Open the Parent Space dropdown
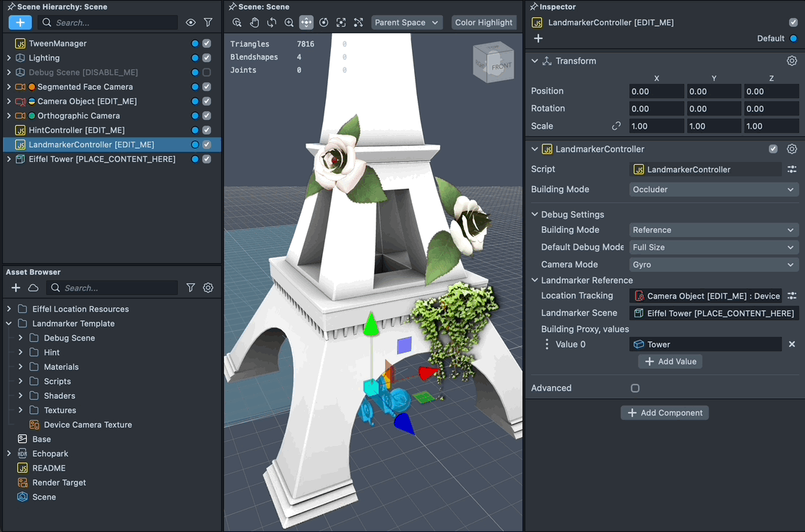The image size is (805, 532). (x=406, y=22)
